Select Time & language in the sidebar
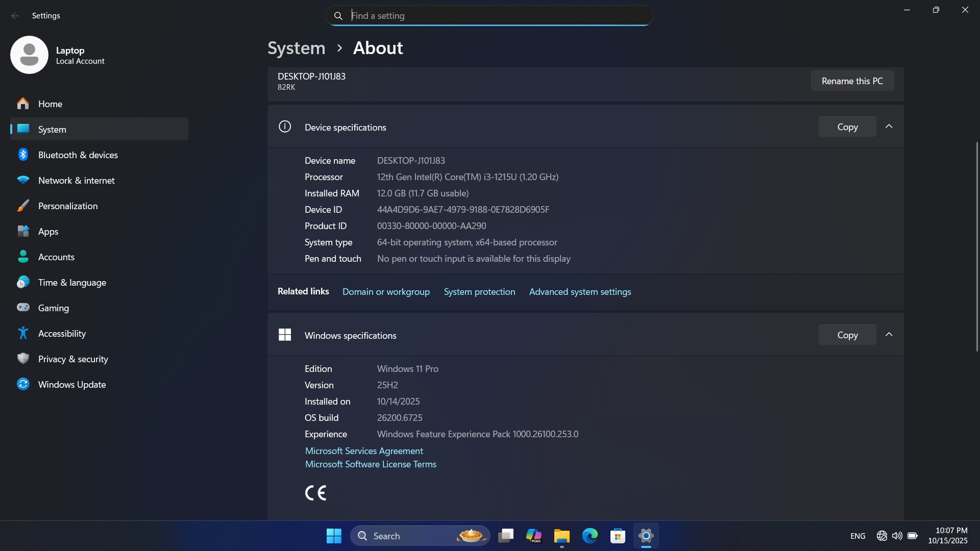Image resolution: width=980 pixels, height=551 pixels. pos(72,283)
